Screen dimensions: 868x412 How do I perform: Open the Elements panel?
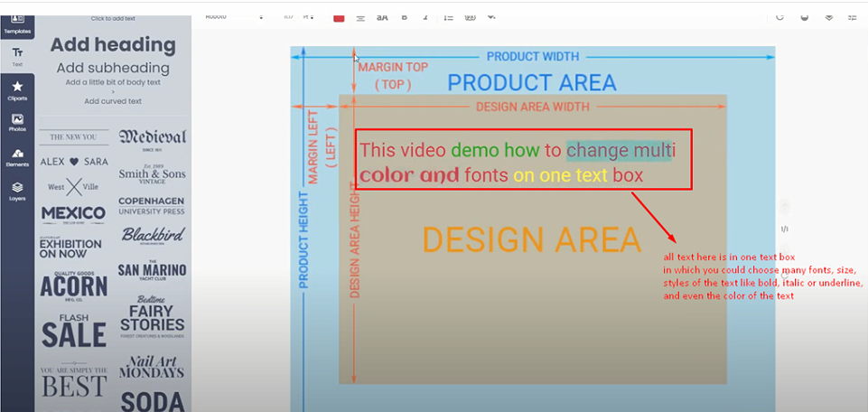(x=17, y=156)
